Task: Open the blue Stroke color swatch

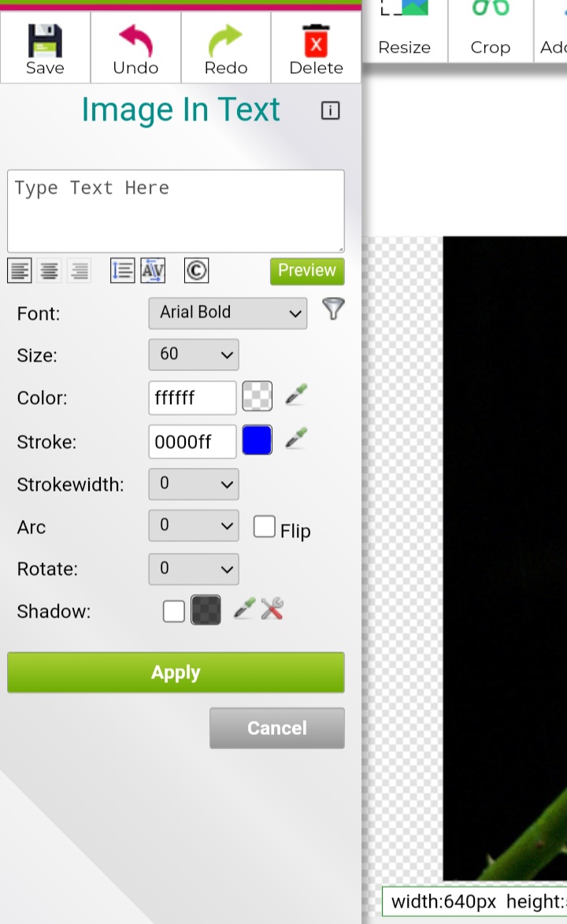Action: 257,440
